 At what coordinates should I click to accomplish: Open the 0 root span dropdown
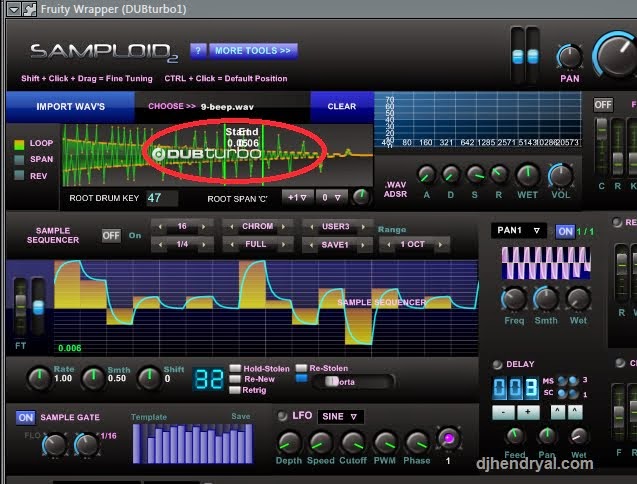click(x=332, y=198)
